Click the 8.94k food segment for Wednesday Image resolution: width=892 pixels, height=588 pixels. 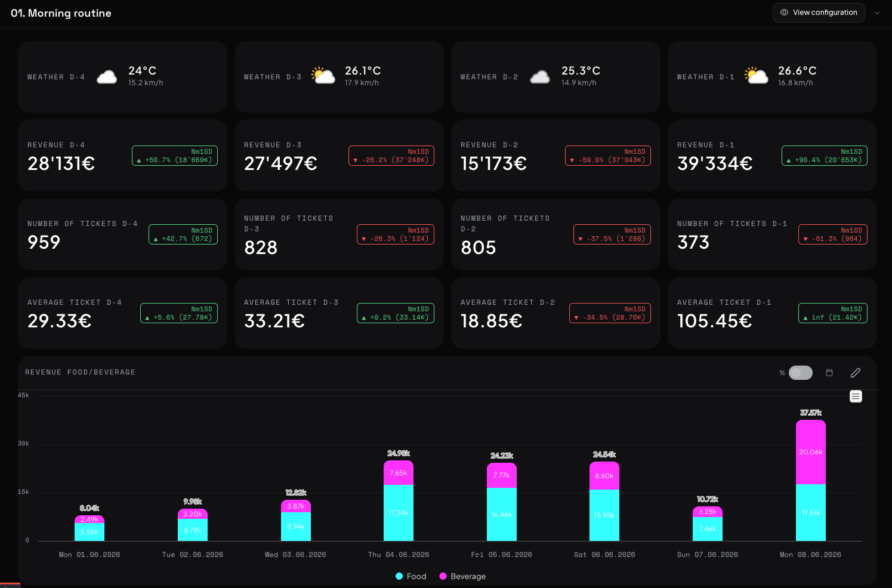(296, 527)
